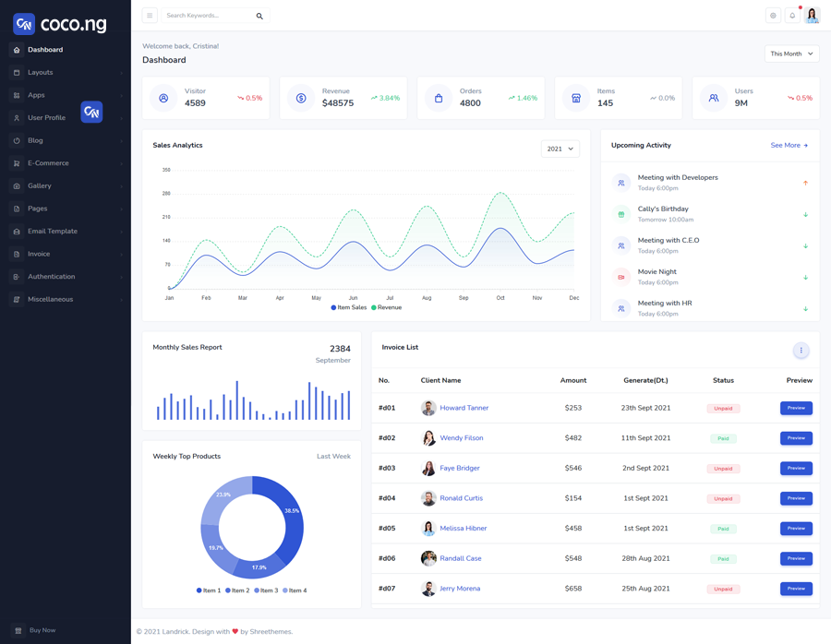The height and width of the screenshot is (644, 831).
Task: Click the Orders card shopping bag icon
Action: pyautogui.click(x=439, y=98)
